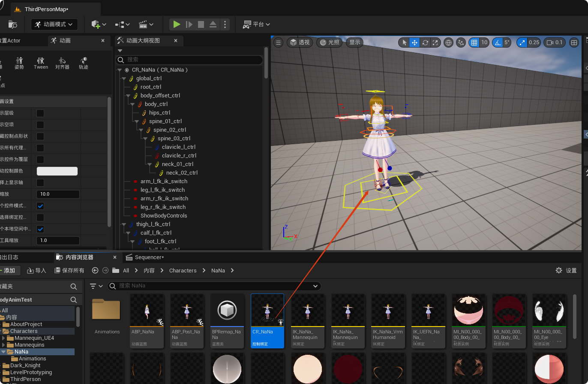Toggle scale snapping icon

522,42
